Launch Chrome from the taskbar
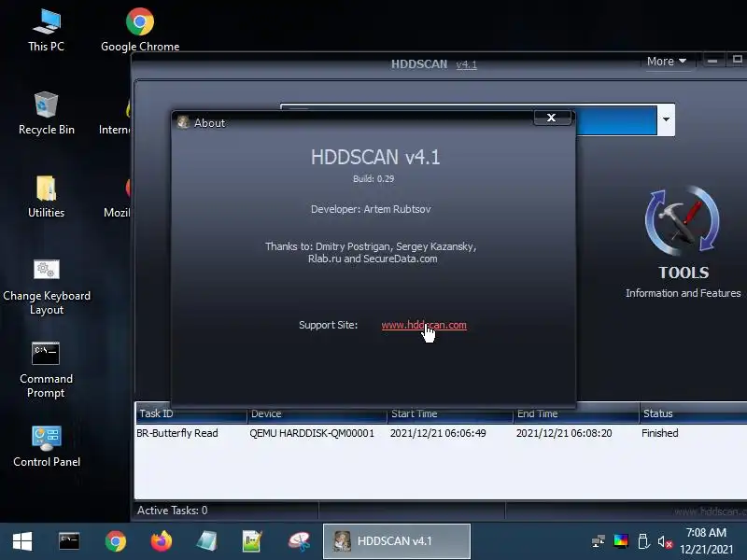This screenshot has width=747, height=560. (x=115, y=541)
